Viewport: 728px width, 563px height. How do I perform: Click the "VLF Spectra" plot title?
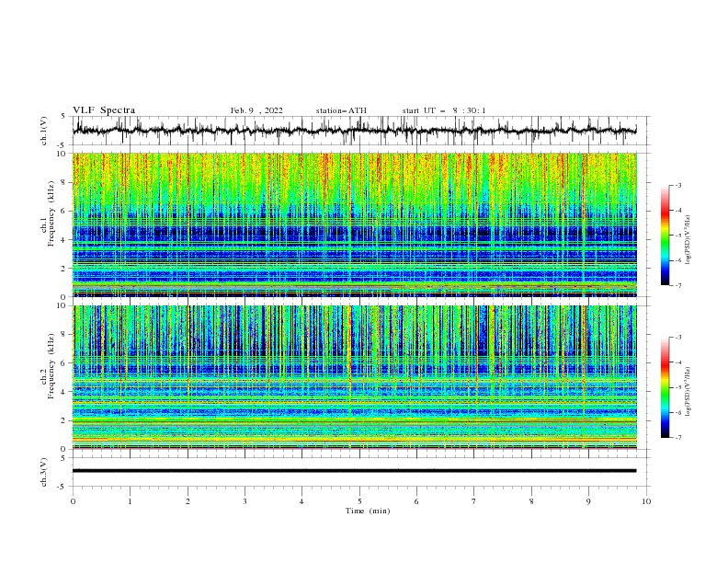104,110
